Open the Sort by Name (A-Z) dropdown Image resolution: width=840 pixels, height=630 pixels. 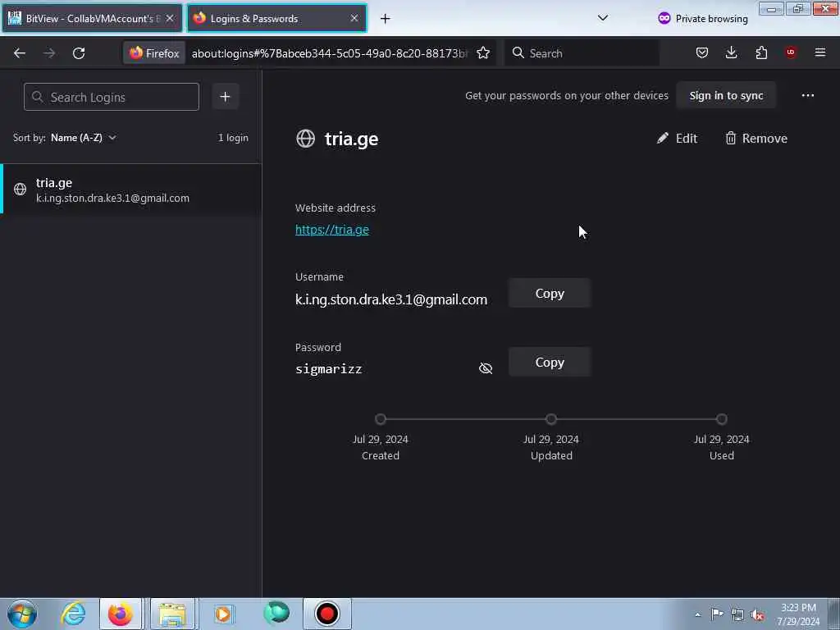pyautogui.click(x=84, y=138)
